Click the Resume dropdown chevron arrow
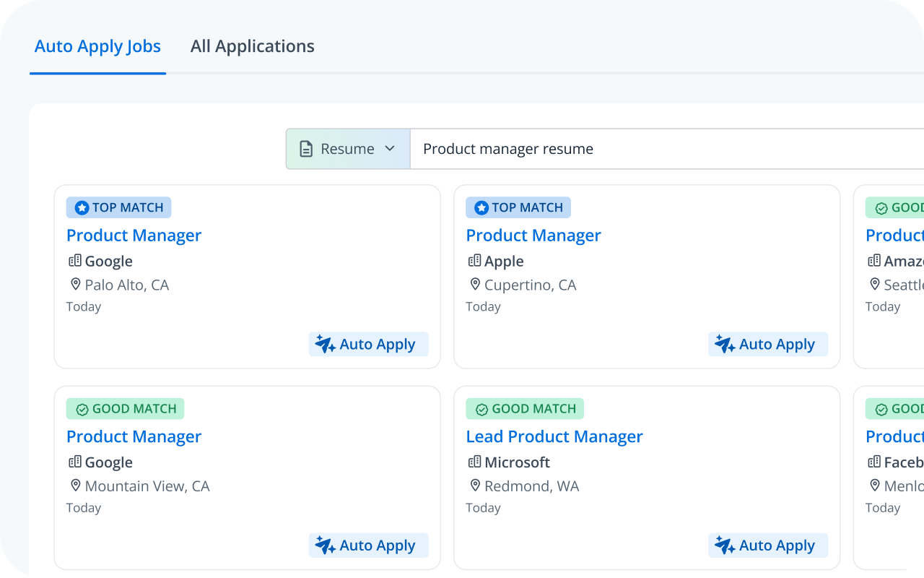This screenshot has height=578, width=924. click(x=390, y=149)
